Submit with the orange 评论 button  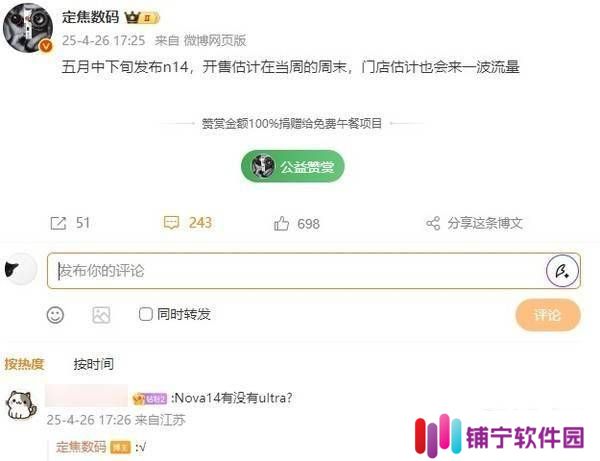coord(548,315)
